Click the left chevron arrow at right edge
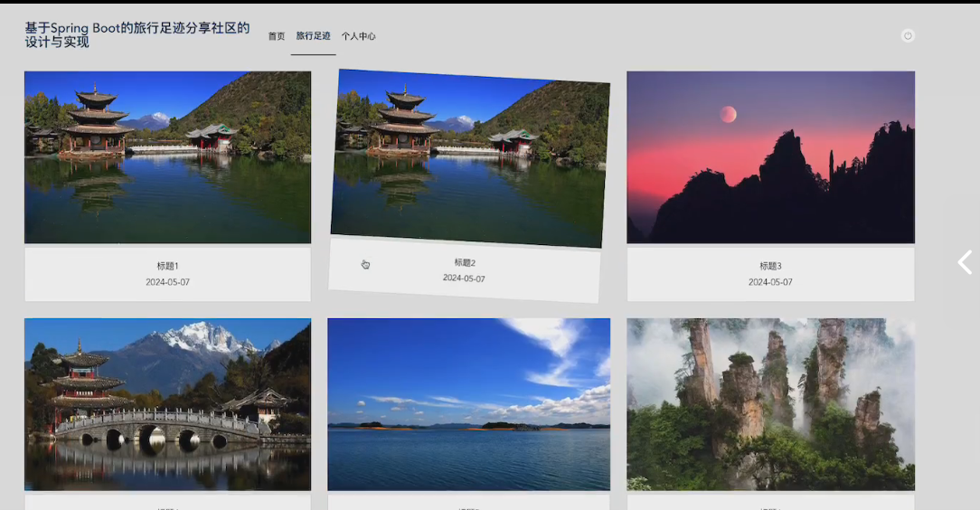This screenshot has height=510, width=980. (x=965, y=262)
